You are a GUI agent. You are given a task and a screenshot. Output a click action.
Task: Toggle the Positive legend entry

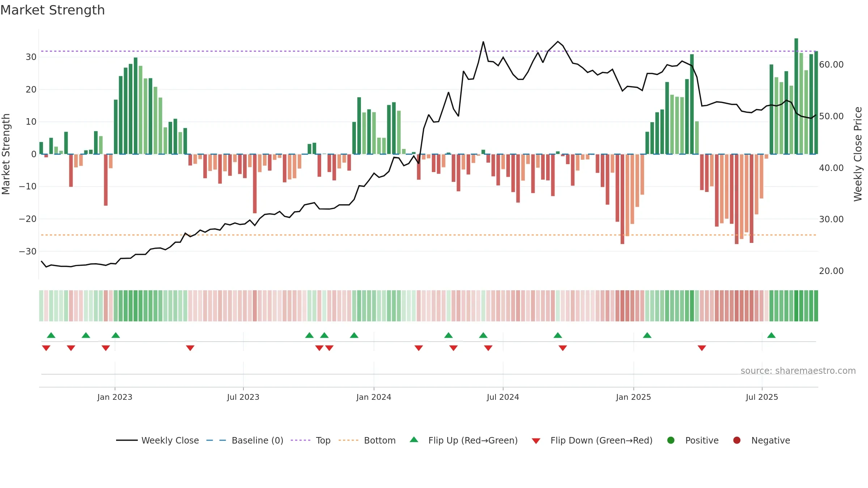(693, 440)
